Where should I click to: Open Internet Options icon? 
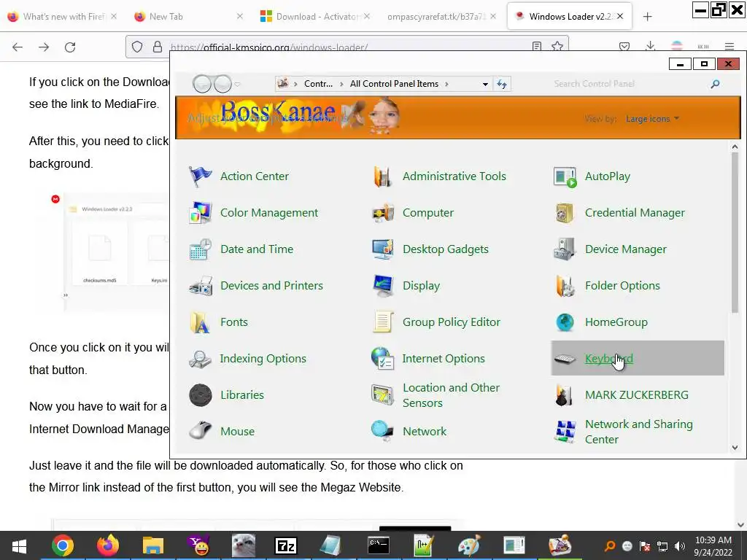coord(382,359)
